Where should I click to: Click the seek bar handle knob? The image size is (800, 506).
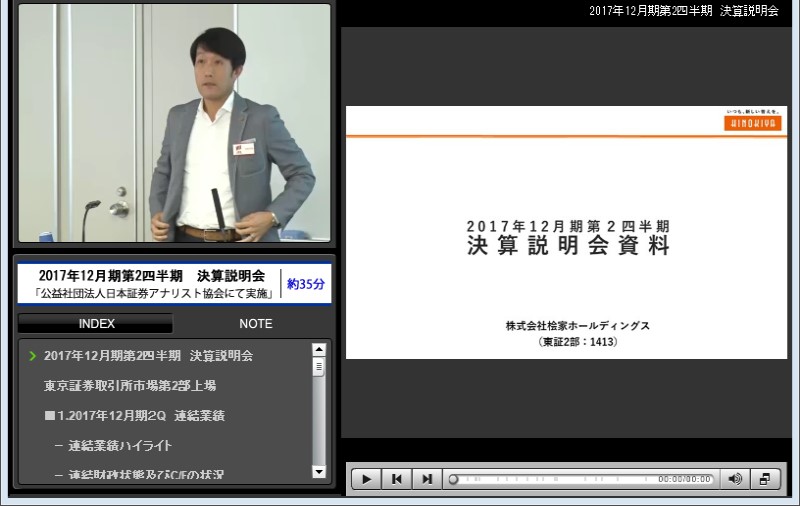453,480
